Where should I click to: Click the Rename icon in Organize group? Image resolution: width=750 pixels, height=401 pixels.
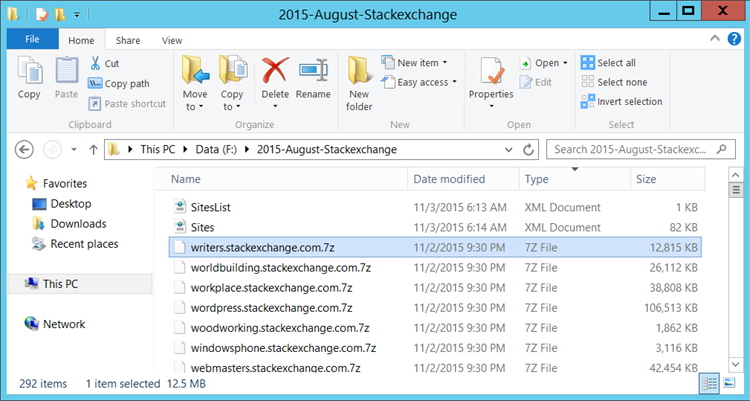(x=313, y=71)
